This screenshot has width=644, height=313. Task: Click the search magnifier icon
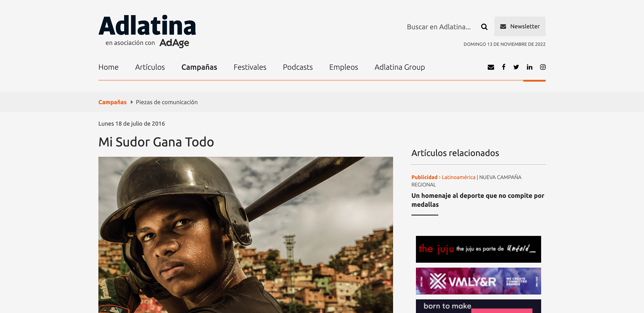(484, 27)
